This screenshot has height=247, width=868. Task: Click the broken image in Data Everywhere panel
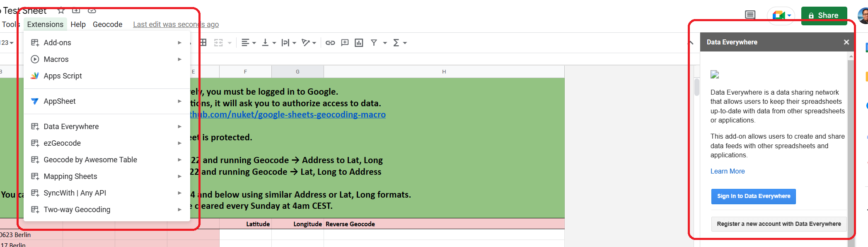click(x=715, y=75)
